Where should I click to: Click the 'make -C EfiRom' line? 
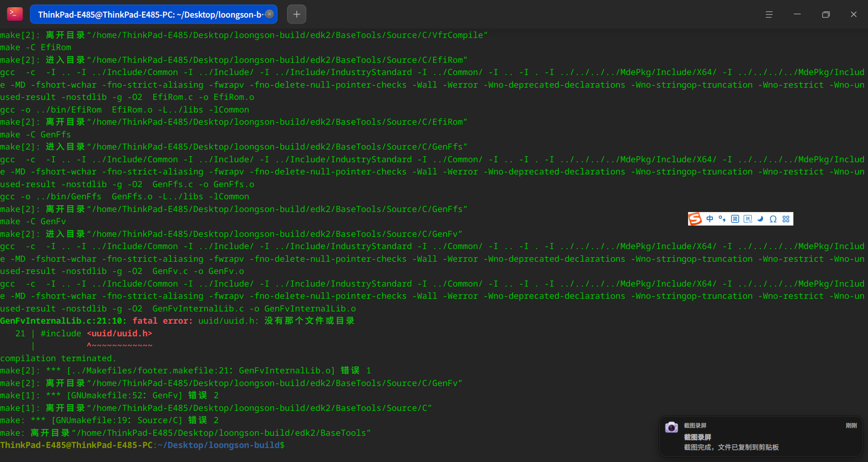[36, 47]
